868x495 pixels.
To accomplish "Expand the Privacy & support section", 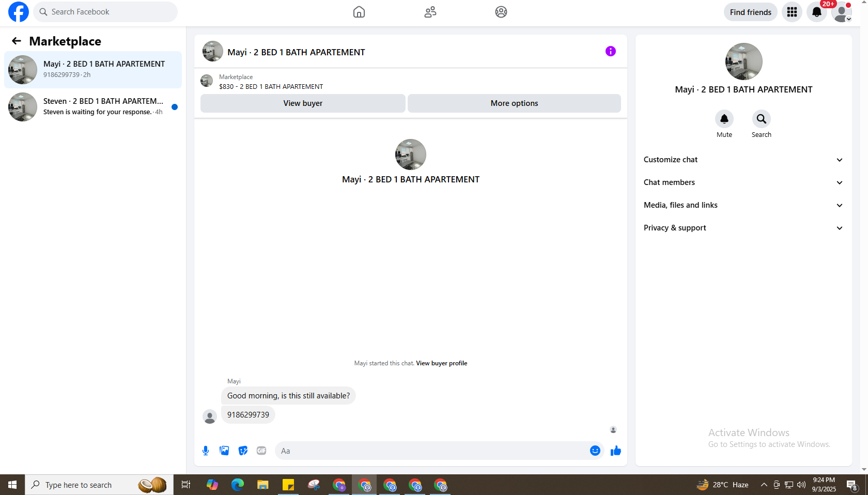I will pyautogui.click(x=743, y=228).
